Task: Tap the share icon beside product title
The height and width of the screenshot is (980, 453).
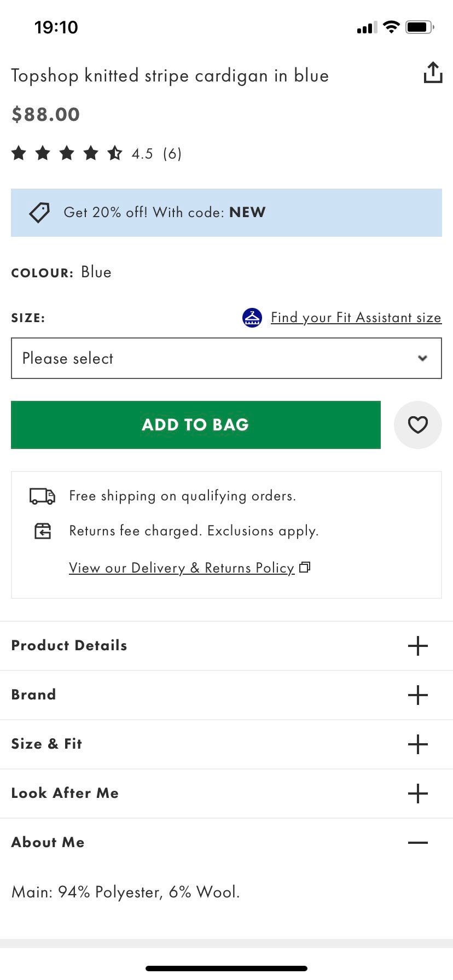Action: (433, 73)
